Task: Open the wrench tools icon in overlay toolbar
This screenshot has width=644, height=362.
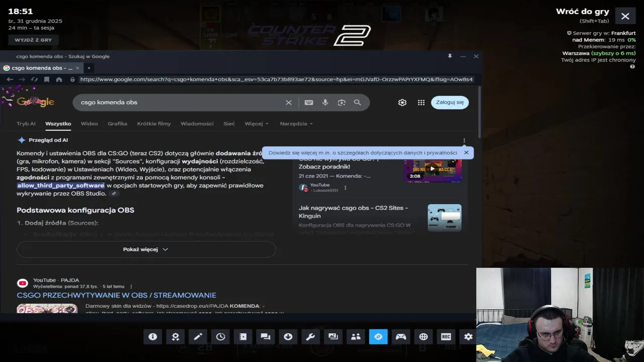Action: pyautogui.click(x=310, y=337)
